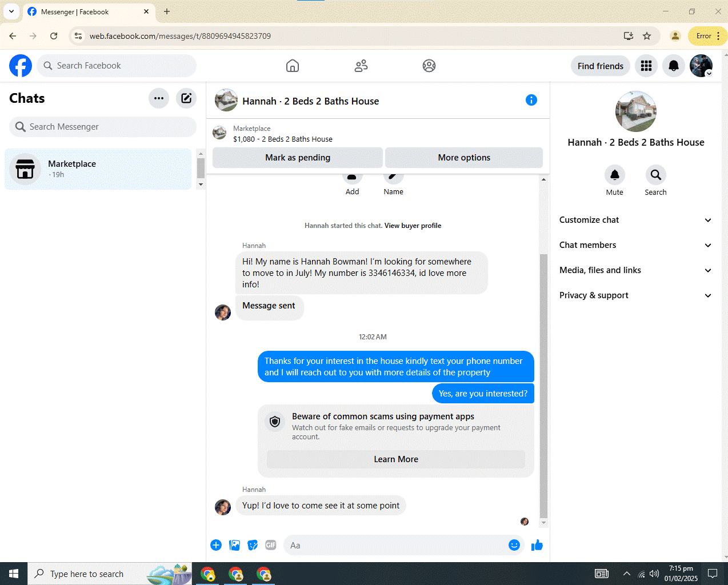Open the volume control in system tray
This screenshot has width=728, height=585.
pos(654,574)
